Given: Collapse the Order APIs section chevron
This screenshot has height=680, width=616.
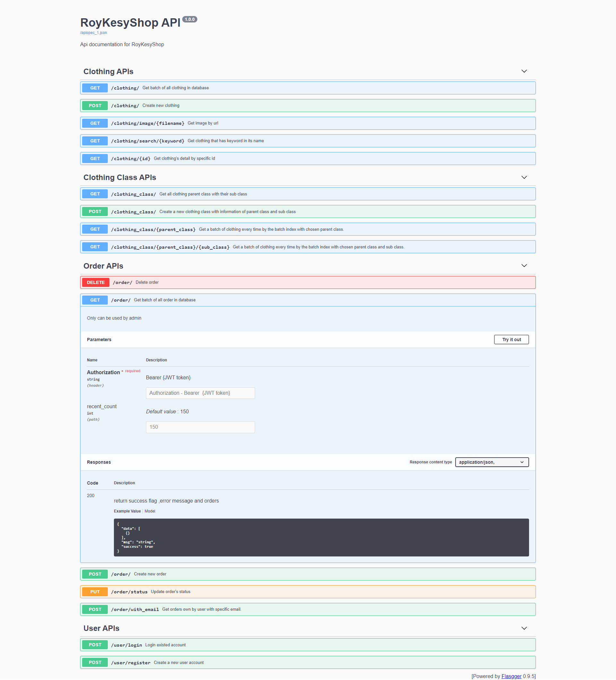Looking at the screenshot, I should click(524, 266).
